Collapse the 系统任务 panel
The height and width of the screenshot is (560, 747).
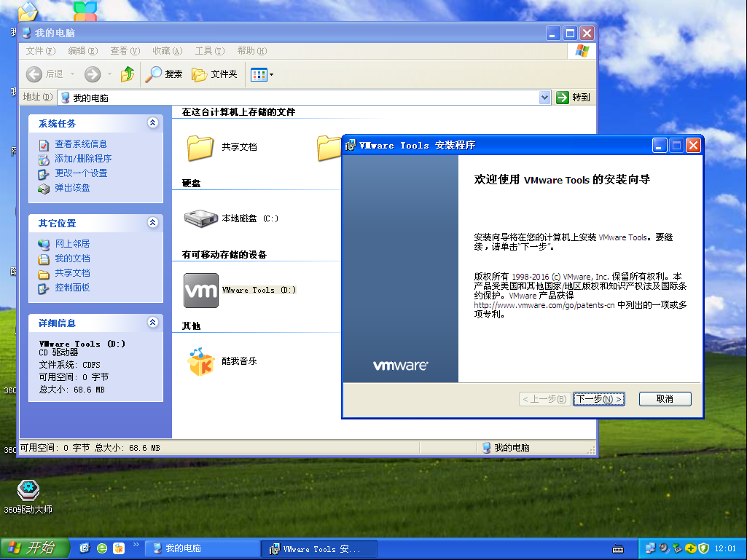point(152,123)
